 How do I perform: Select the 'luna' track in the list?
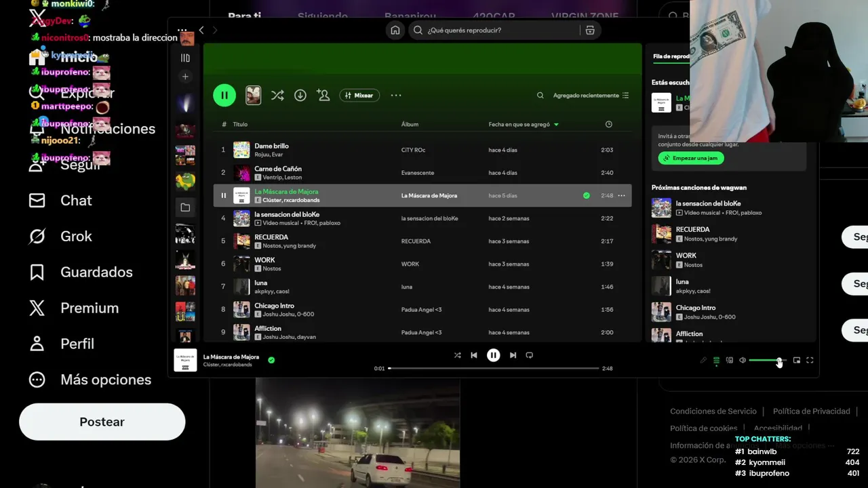tap(422, 287)
